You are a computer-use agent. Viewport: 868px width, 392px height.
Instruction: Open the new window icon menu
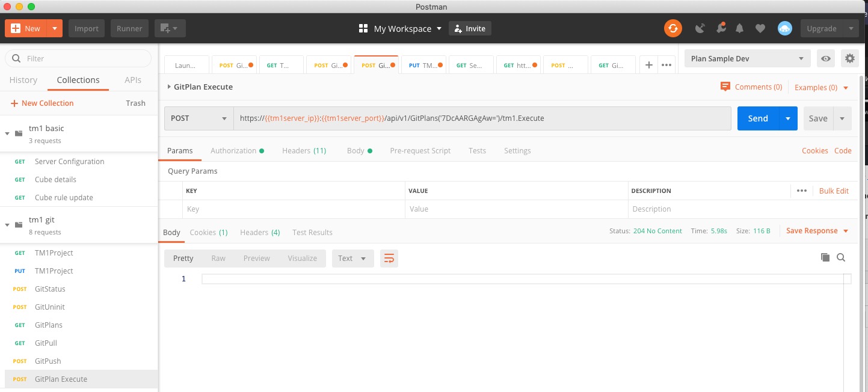coord(170,28)
